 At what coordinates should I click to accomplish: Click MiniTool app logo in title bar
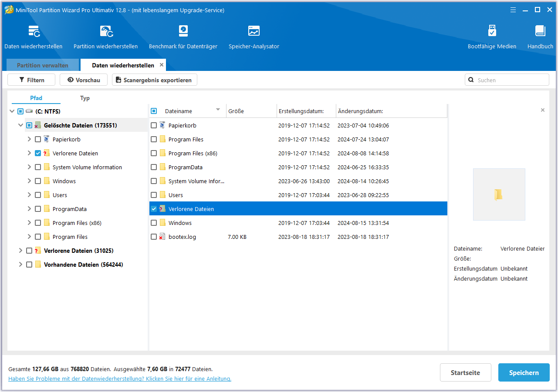point(9,10)
